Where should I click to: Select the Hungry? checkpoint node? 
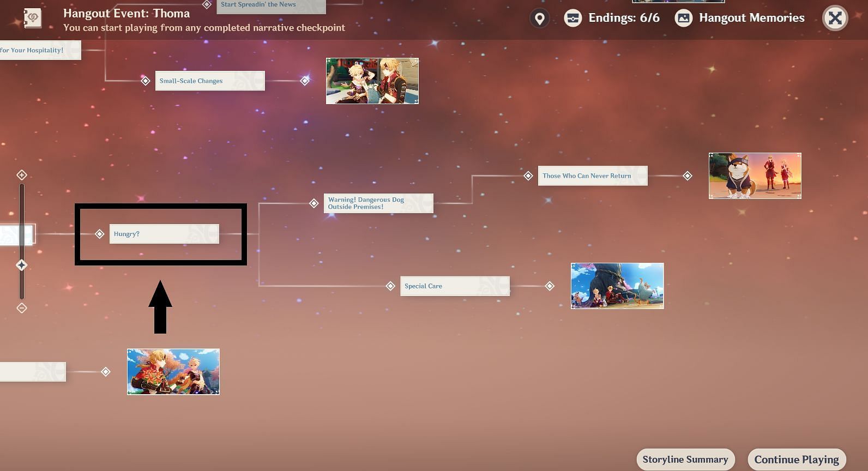(x=164, y=234)
